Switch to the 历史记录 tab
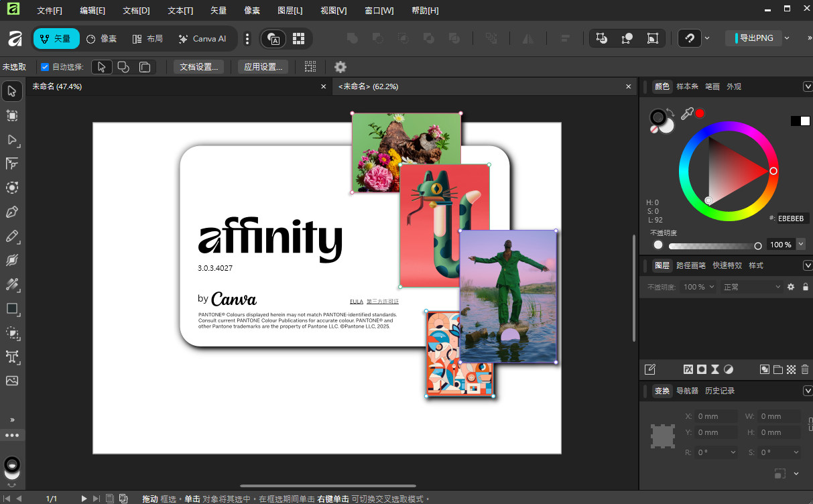This screenshot has height=504, width=813. tap(719, 391)
